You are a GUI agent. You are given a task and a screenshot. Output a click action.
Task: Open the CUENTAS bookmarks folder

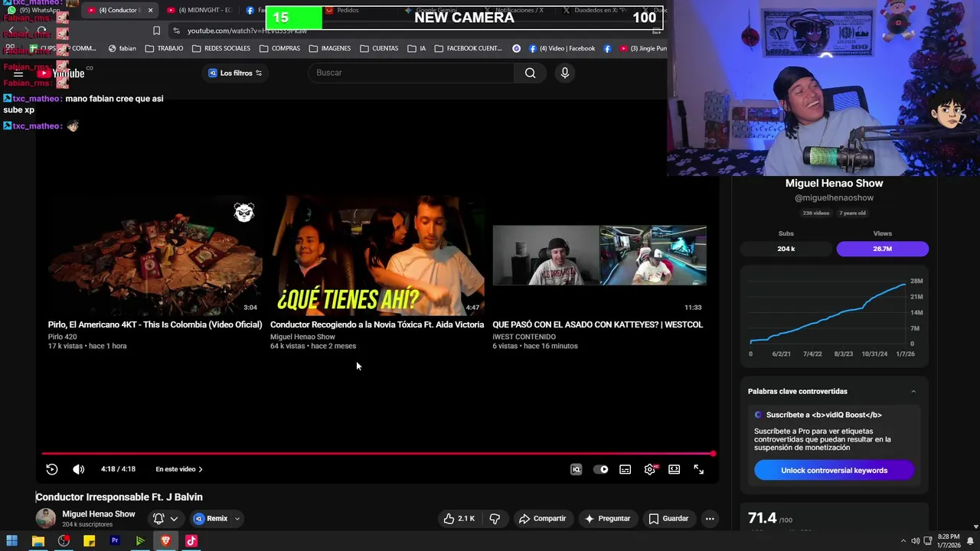point(378,48)
